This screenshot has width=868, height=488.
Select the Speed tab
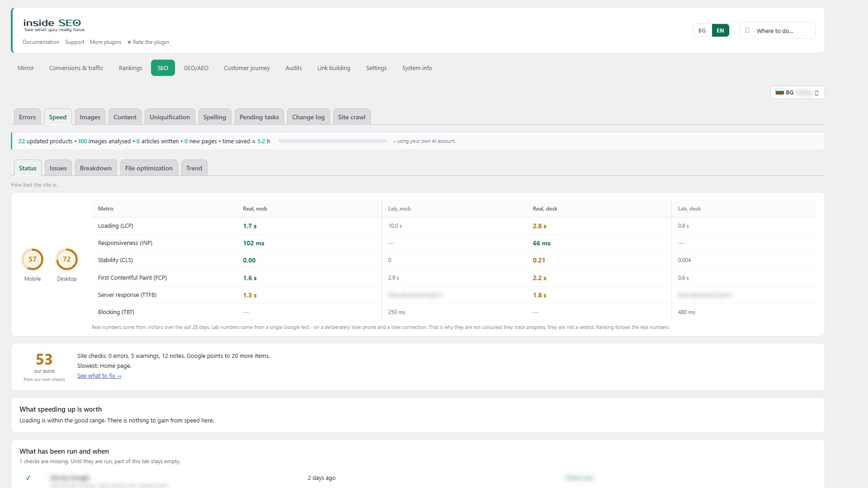coord(58,117)
